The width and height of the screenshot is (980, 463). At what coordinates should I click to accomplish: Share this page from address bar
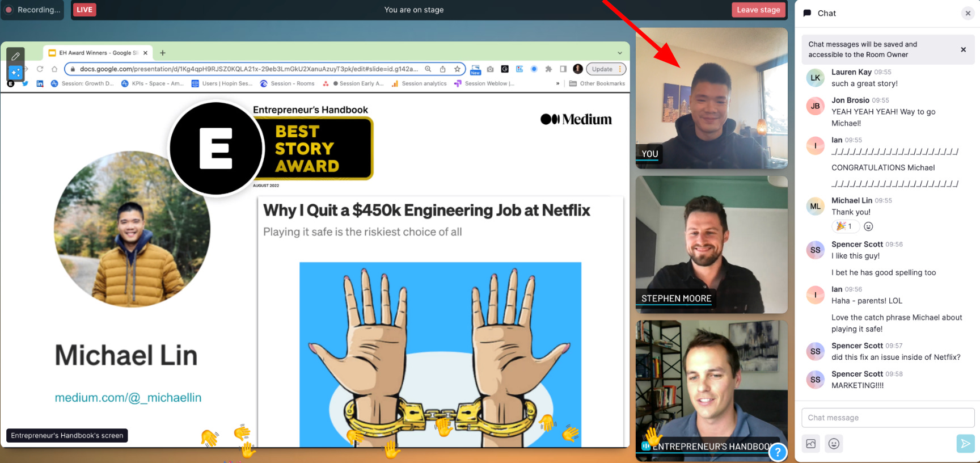[x=443, y=69]
